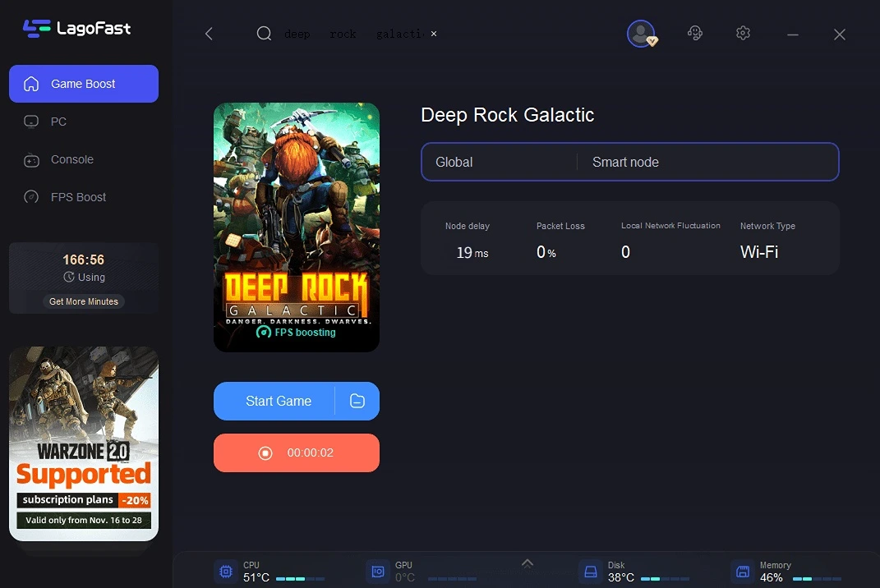
Task: Click the FPS Boost gauge icon
Action: pos(31,197)
